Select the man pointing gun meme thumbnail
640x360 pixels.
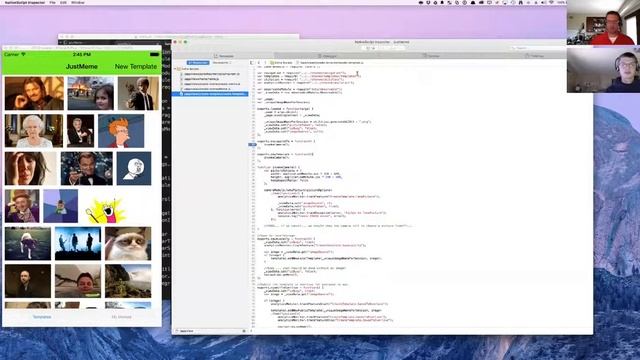click(x=138, y=93)
